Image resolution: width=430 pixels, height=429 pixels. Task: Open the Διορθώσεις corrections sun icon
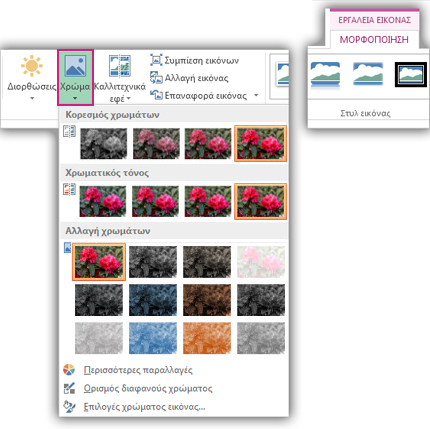pos(32,66)
